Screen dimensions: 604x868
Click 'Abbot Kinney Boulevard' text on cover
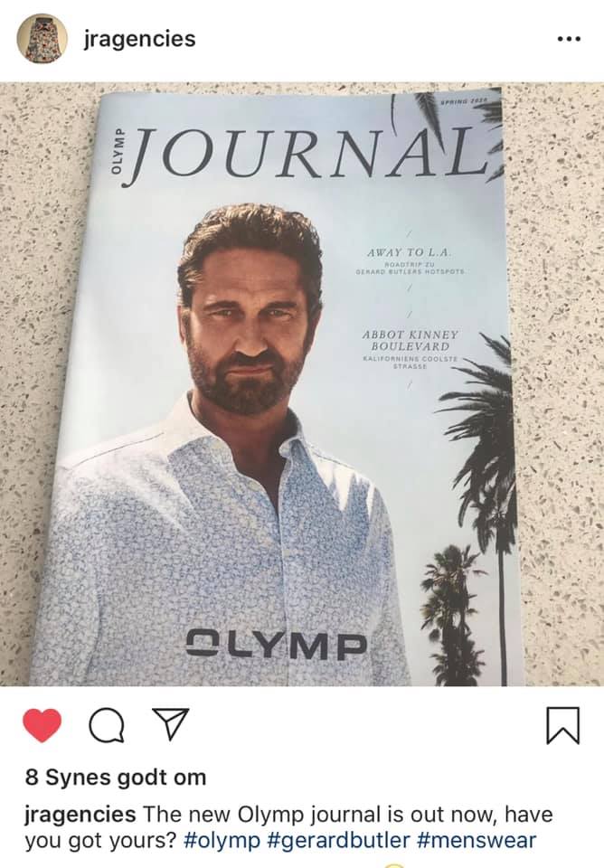click(411, 341)
